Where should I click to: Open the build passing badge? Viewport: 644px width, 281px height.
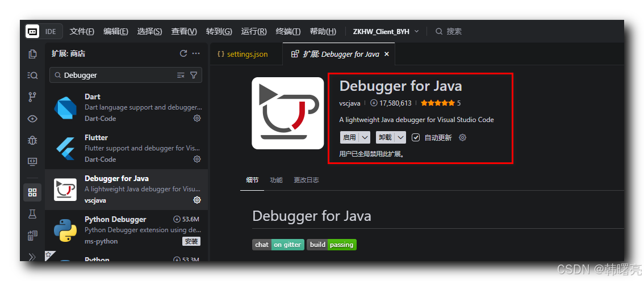click(x=332, y=245)
